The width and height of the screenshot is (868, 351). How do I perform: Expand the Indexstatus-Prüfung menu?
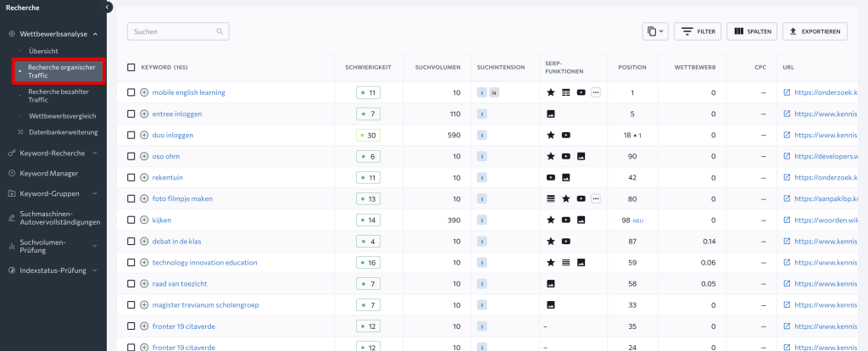tap(95, 270)
